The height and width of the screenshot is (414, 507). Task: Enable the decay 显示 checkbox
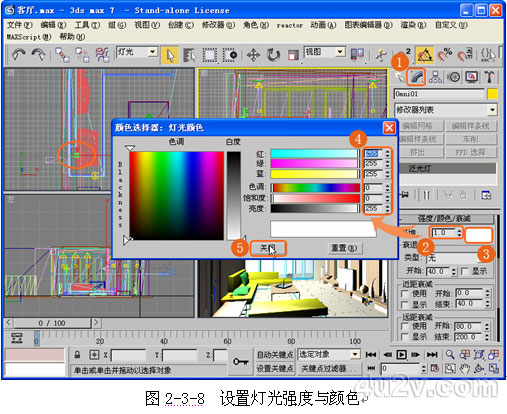click(464, 271)
